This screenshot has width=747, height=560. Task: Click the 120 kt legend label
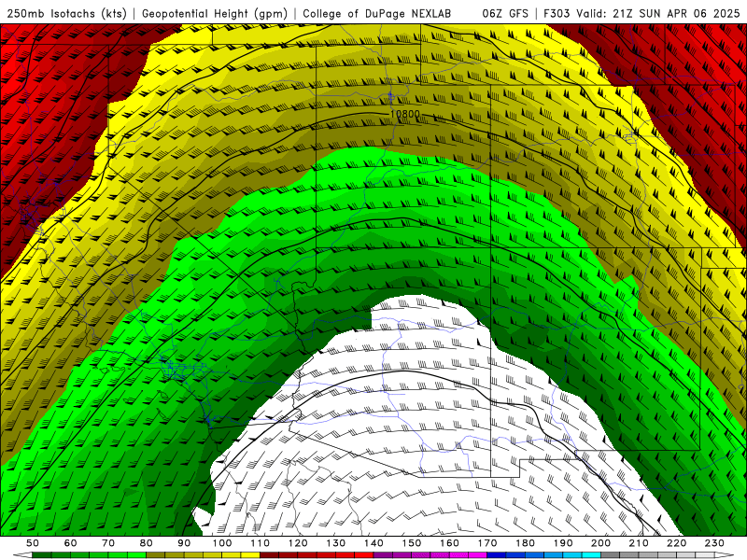pyautogui.click(x=298, y=543)
